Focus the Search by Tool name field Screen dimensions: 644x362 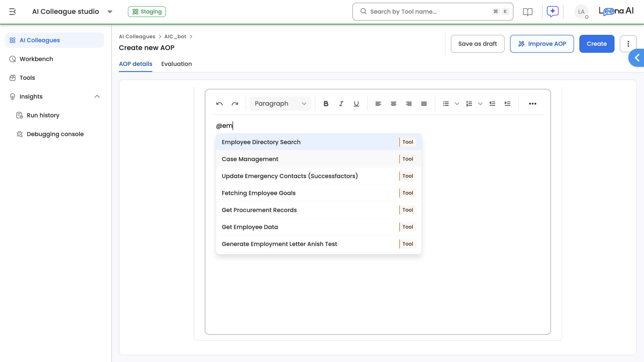click(433, 11)
